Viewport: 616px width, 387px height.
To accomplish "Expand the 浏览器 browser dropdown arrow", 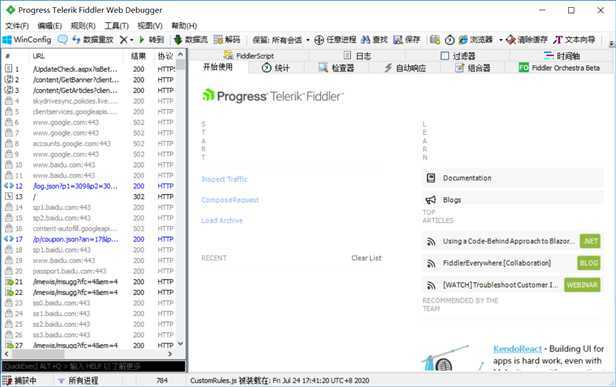I will (500, 40).
